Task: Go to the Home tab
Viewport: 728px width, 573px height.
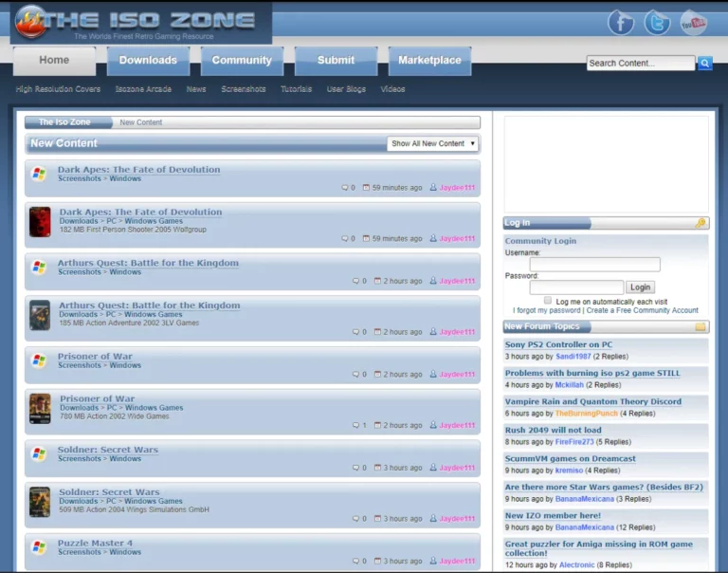Action: point(54,61)
